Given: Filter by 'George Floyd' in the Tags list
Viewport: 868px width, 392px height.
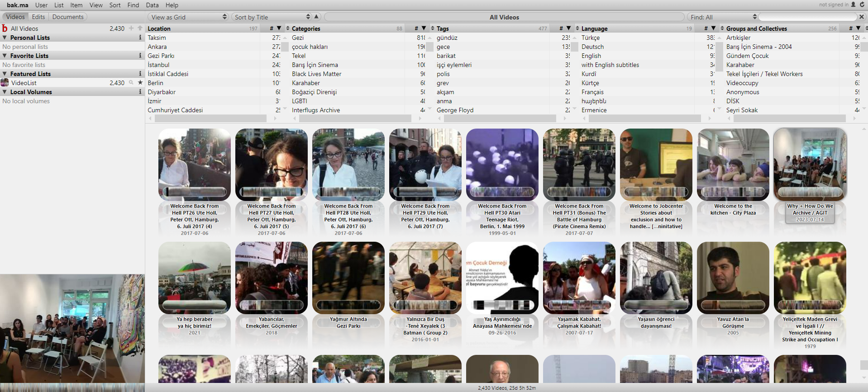Looking at the screenshot, I should (503, 110).
